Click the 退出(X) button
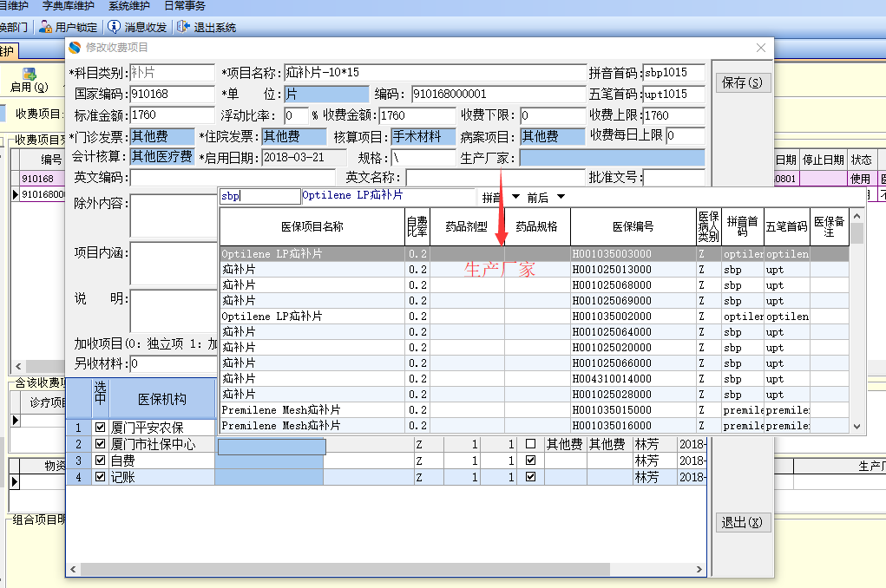The height and width of the screenshot is (588, 886). (742, 522)
